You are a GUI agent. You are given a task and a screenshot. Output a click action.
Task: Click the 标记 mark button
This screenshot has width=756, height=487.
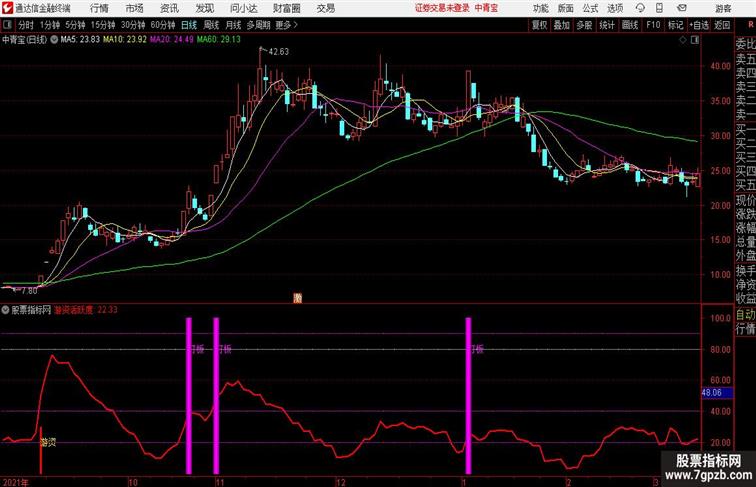point(675,25)
